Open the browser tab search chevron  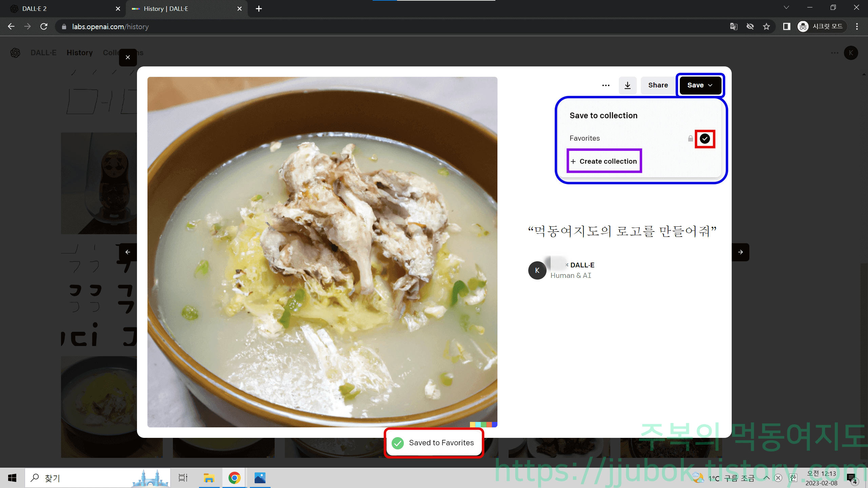coord(787,7)
